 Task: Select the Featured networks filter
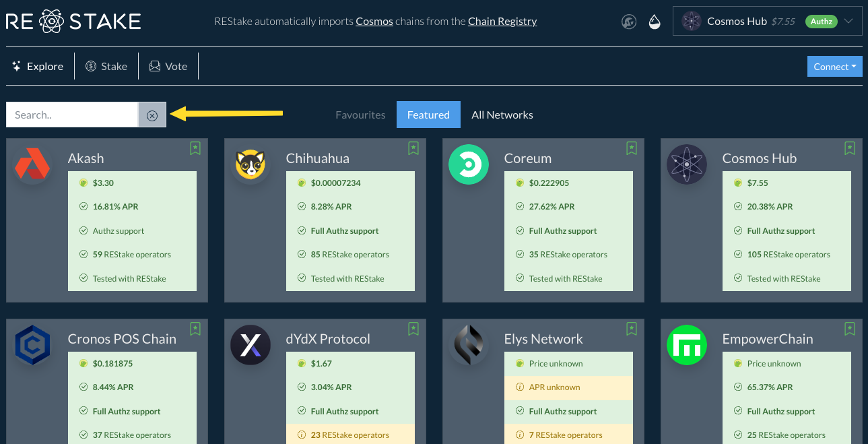click(428, 115)
